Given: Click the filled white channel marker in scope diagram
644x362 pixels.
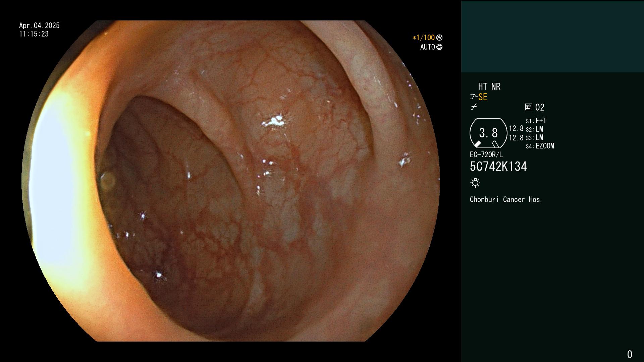Looking at the screenshot, I should (x=477, y=144).
